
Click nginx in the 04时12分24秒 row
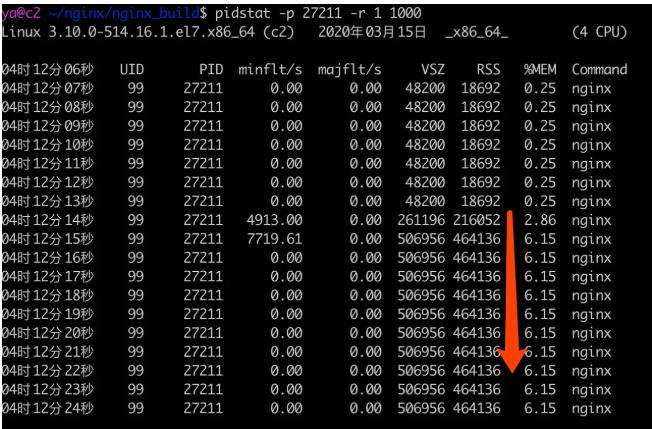591,409
